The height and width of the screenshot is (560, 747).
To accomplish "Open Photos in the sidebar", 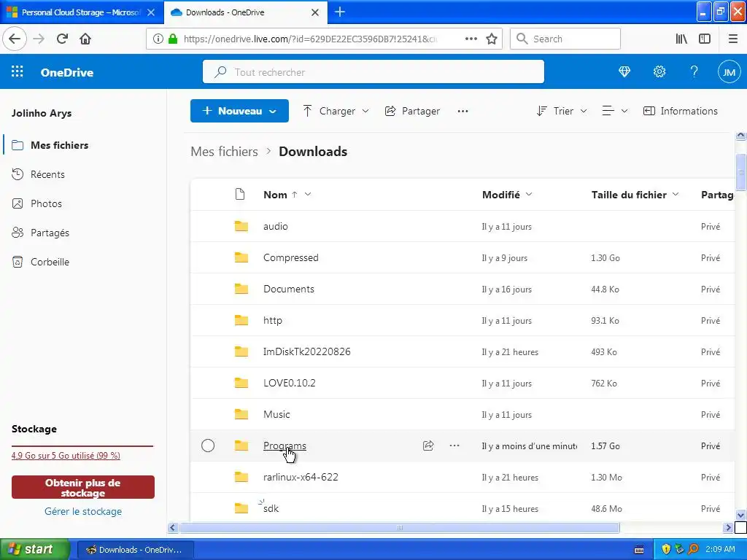I will tap(46, 204).
